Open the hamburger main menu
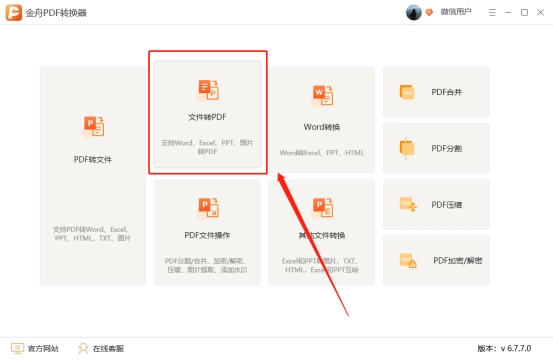 [x=492, y=13]
